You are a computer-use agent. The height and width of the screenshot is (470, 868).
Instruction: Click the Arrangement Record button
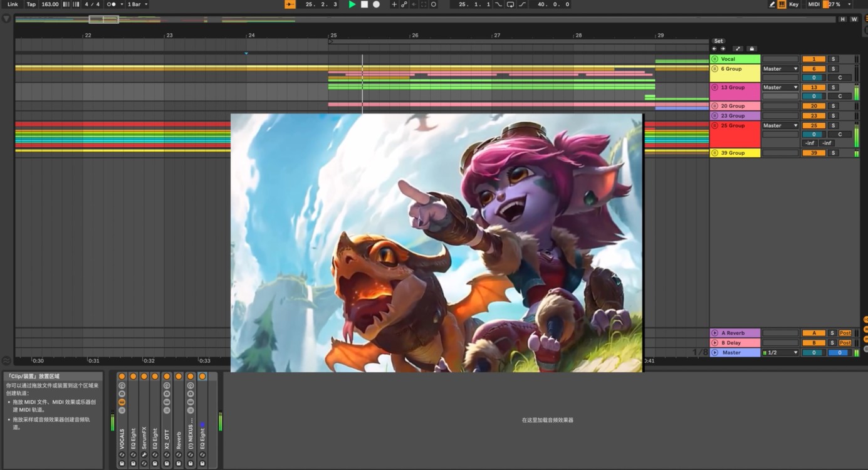pyautogui.click(x=376, y=4)
